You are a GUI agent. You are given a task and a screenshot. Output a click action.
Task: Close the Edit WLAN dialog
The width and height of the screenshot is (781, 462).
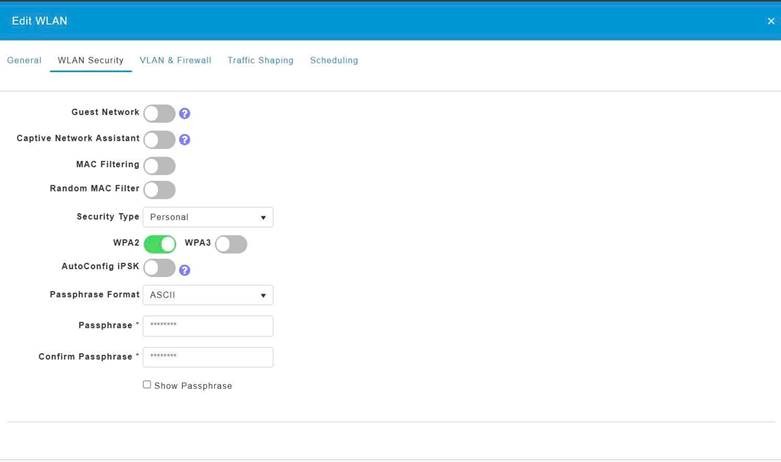click(x=770, y=21)
